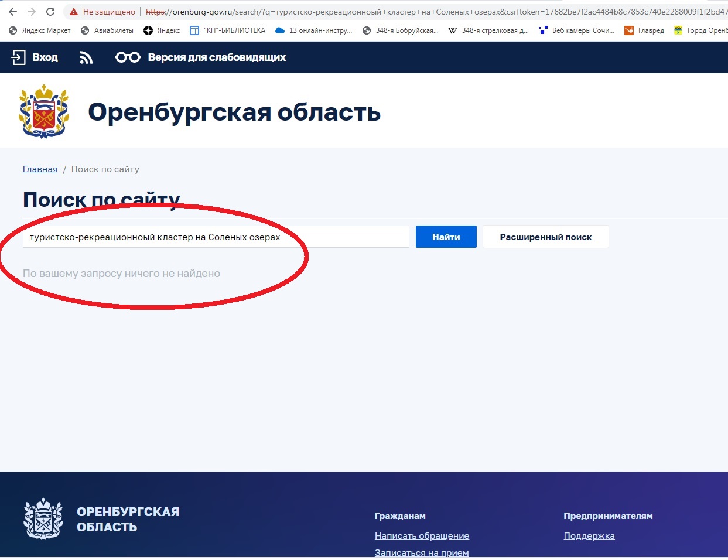
Task: Click the 'Не защищено' security warning icon
Action: point(74,12)
